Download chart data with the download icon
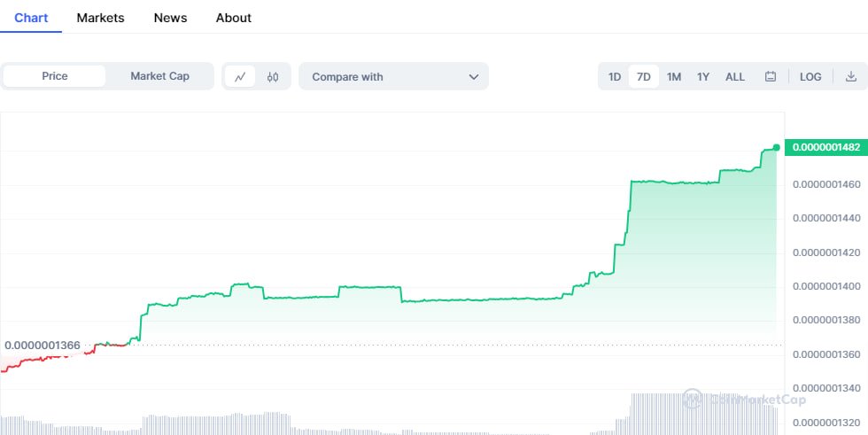868x435 pixels. tap(851, 76)
